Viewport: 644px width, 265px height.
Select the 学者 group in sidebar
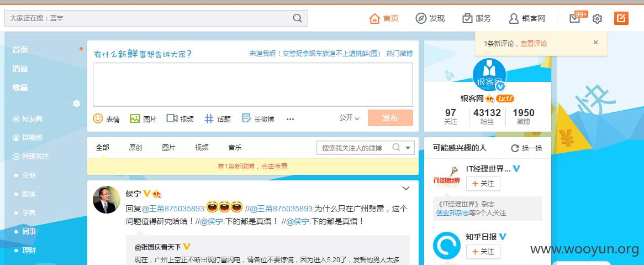(29, 213)
